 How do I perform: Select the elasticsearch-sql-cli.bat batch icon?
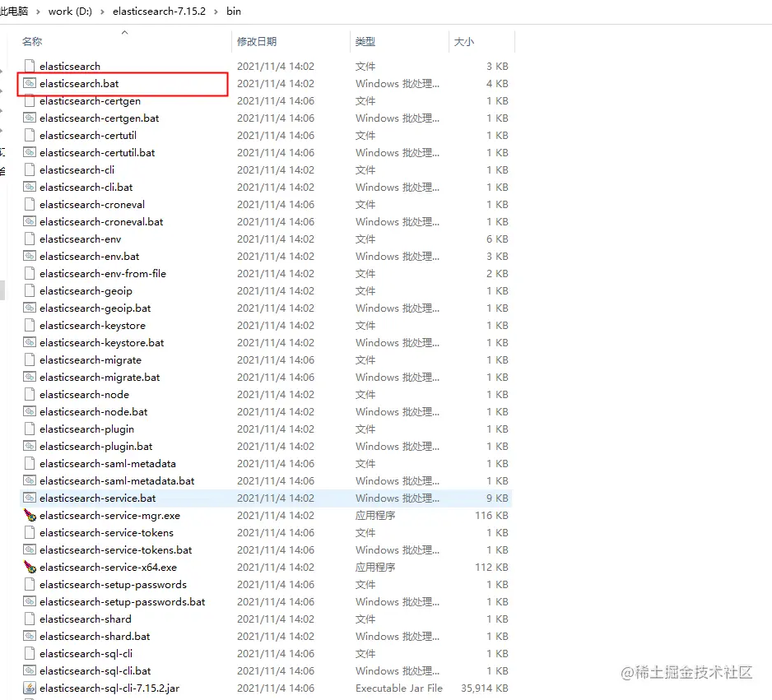(x=30, y=670)
